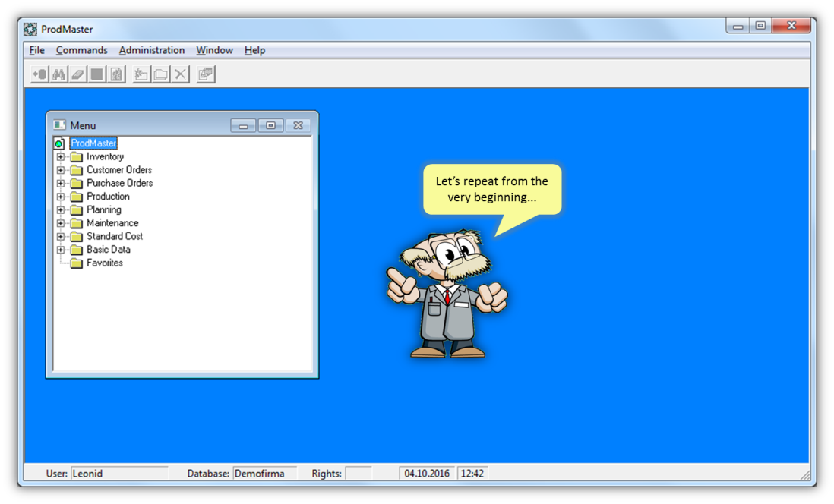
Task: Open the Commands menu
Action: pos(81,50)
